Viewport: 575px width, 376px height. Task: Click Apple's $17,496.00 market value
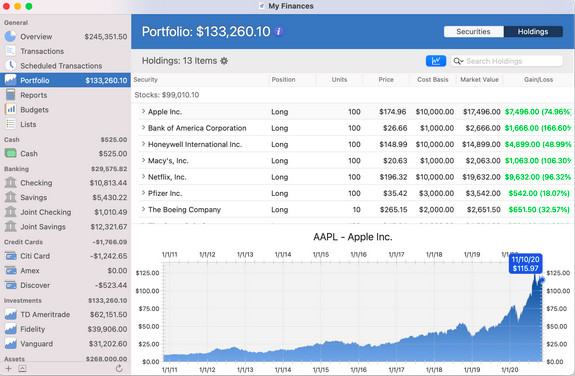481,112
